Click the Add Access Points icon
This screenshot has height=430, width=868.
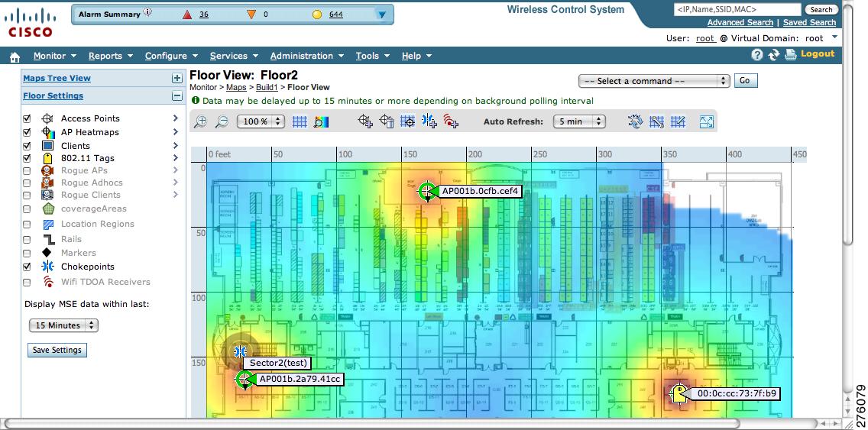[364, 121]
